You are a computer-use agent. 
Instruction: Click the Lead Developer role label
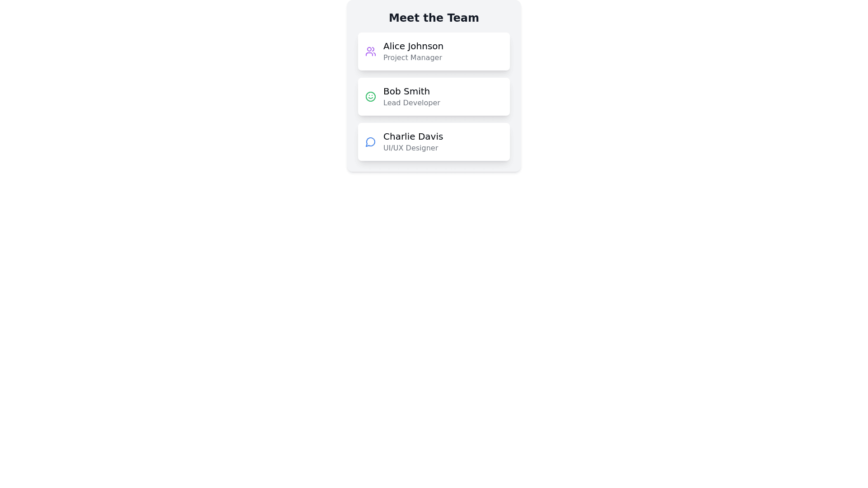pos(411,103)
